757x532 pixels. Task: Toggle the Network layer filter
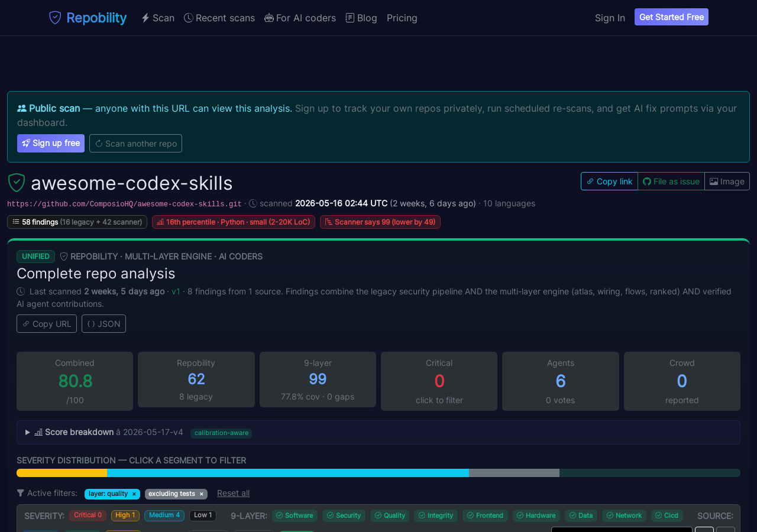tap(624, 515)
